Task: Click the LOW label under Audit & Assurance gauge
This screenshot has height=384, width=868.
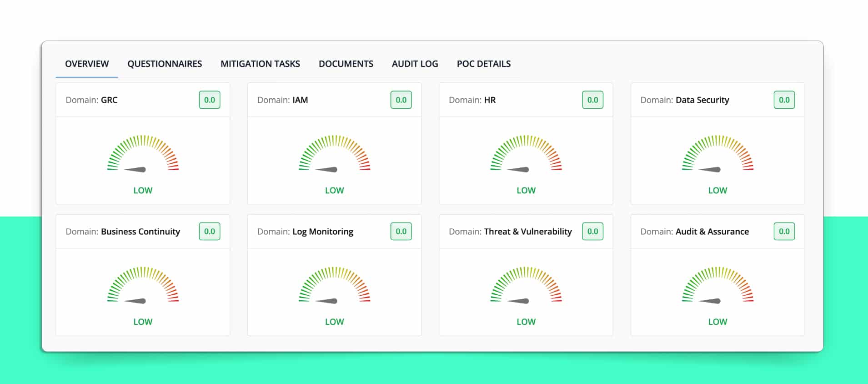Action: tap(717, 322)
